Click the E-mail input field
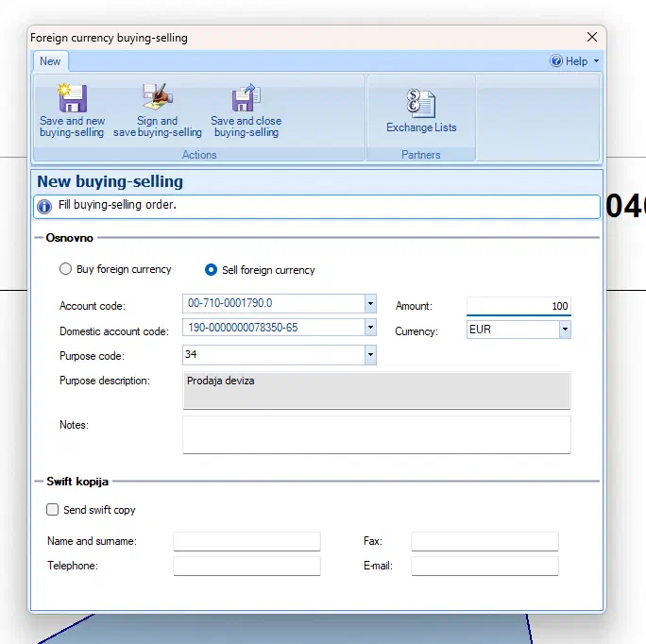Screen dimensions: 646x644 (x=484, y=566)
